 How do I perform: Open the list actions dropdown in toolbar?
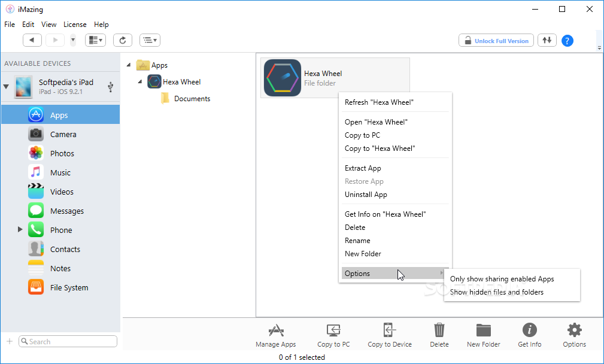click(x=150, y=40)
